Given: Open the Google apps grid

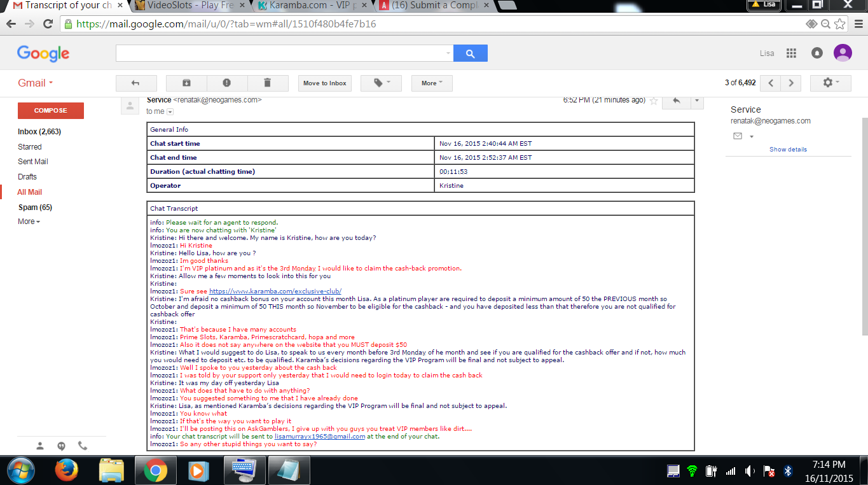Looking at the screenshot, I should 791,53.
